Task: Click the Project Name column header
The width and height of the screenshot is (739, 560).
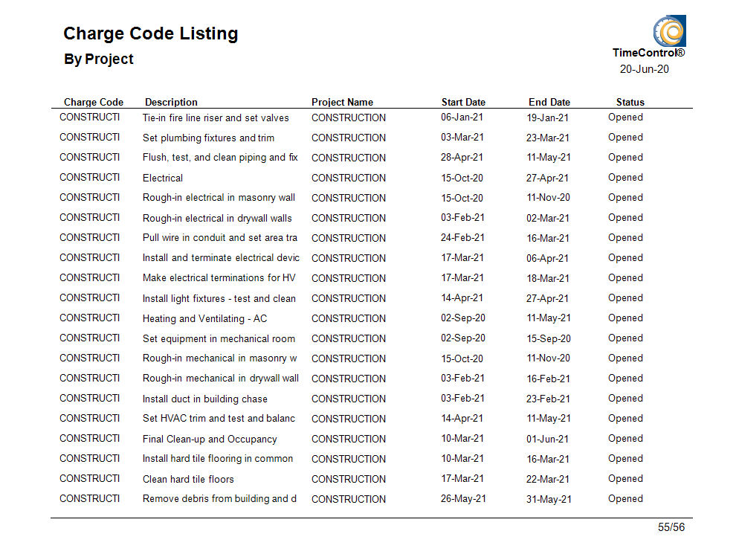Action: pos(342,102)
